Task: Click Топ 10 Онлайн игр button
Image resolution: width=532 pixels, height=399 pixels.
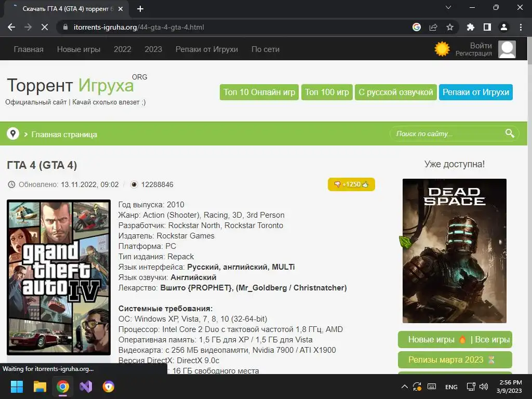Action: pos(259,92)
